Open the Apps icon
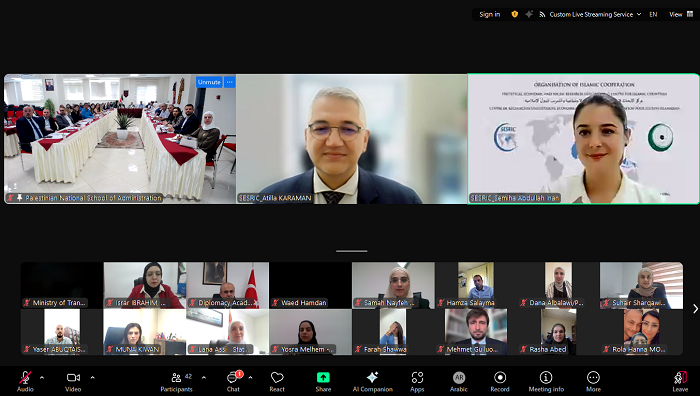700x396 pixels. click(417, 378)
